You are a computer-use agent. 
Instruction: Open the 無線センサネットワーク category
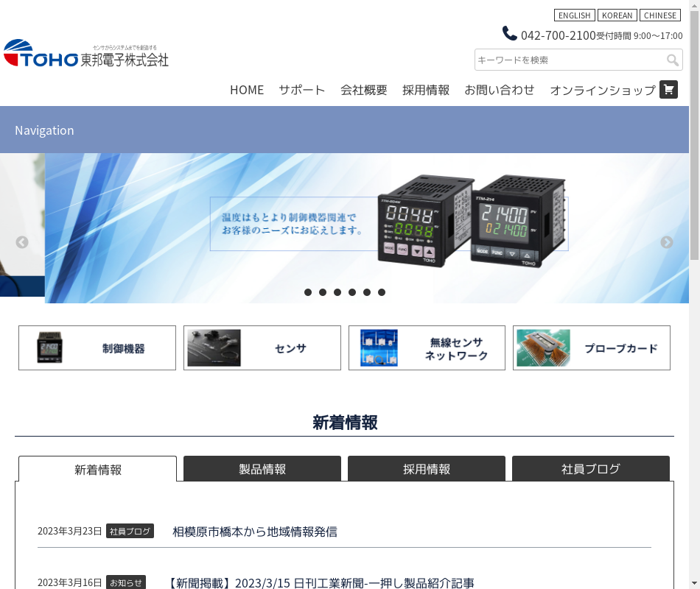point(427,348)
